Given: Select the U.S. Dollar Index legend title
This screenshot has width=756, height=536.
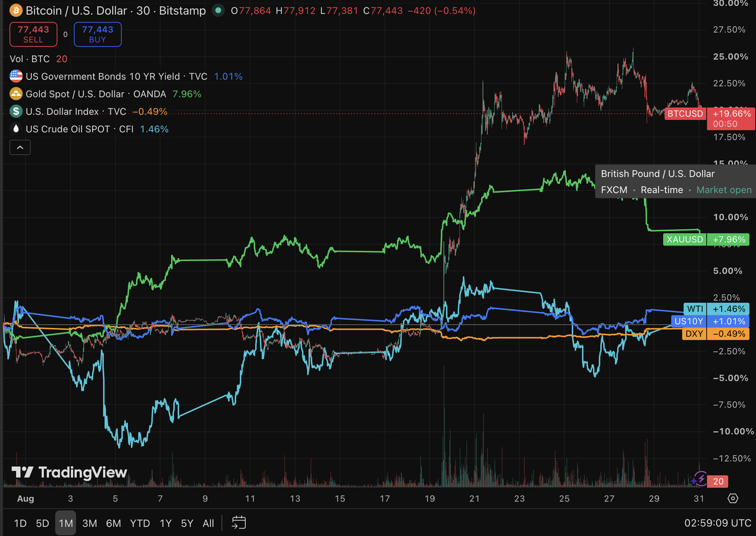Looking at the screenshot, I should (x=76, y=112).
